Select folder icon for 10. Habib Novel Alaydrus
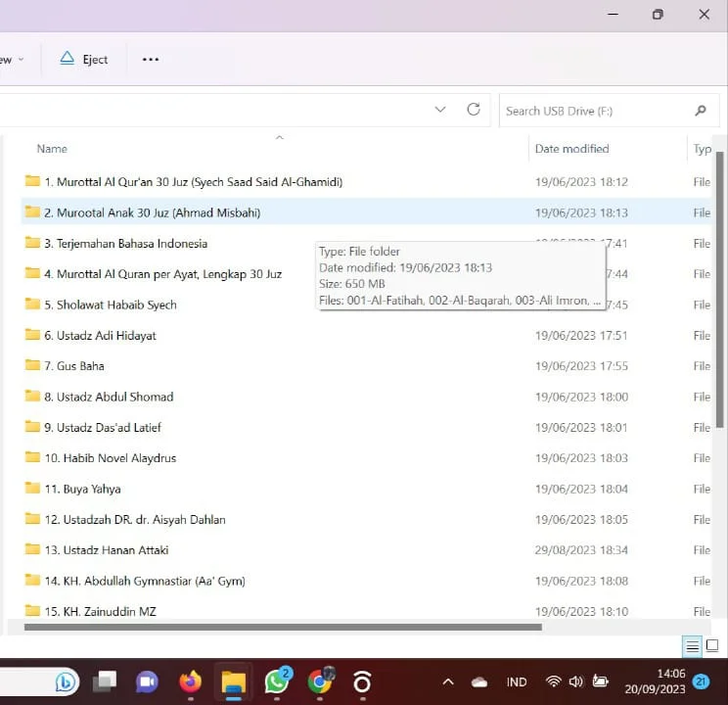 point(32,457)
